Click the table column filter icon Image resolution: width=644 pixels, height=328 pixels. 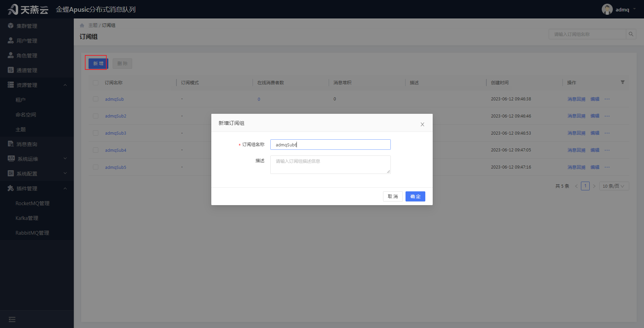pos(623,82)
